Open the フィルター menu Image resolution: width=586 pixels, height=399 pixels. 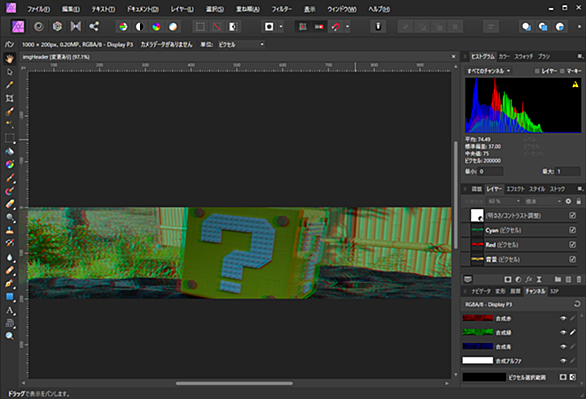282,9
